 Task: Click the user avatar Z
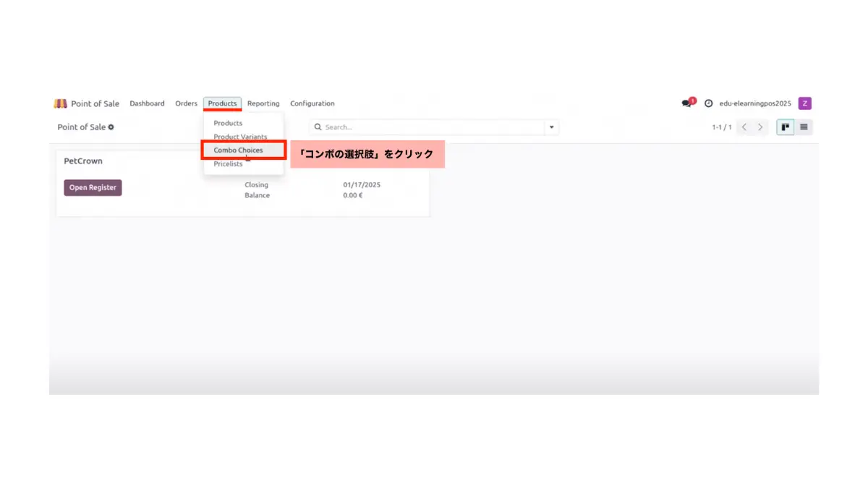tap(804, 103)
